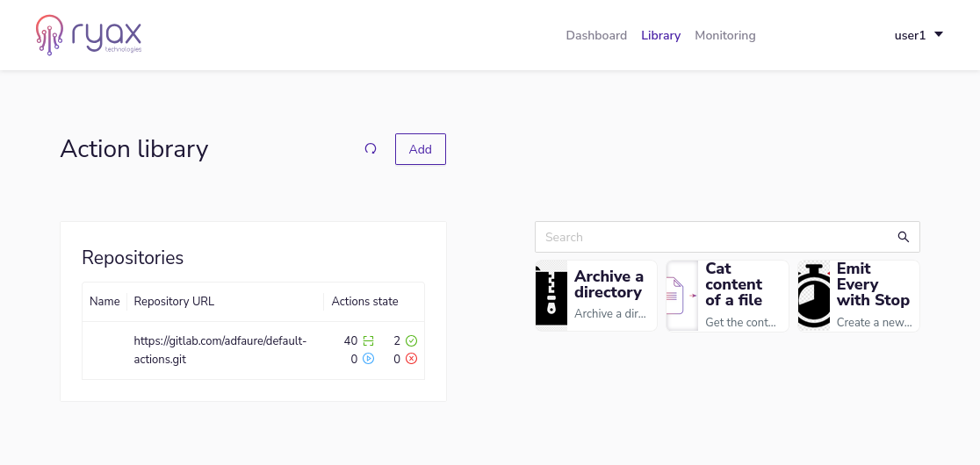Select the Archive a directory zipper icon

point(551,296)
